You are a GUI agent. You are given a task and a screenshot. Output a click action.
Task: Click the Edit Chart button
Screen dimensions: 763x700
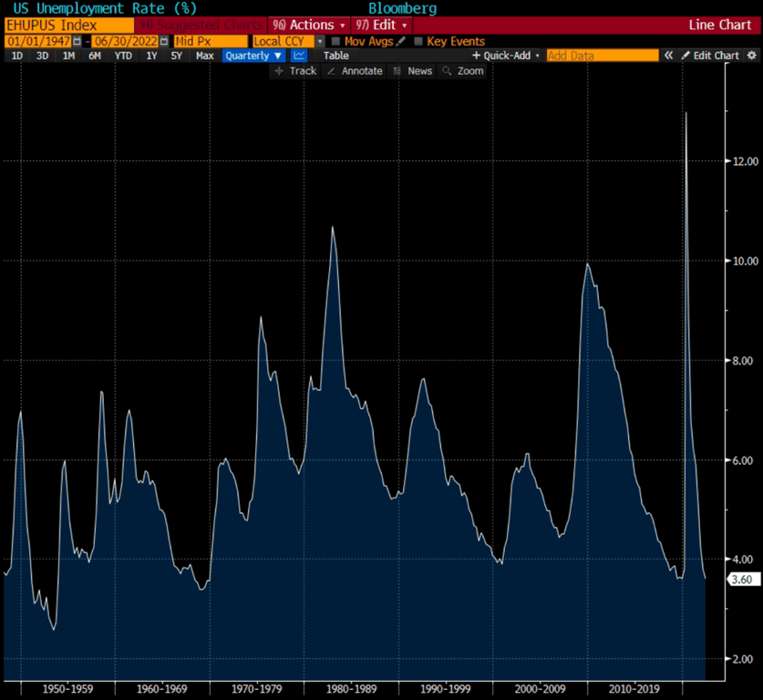(x=710, y=56)
